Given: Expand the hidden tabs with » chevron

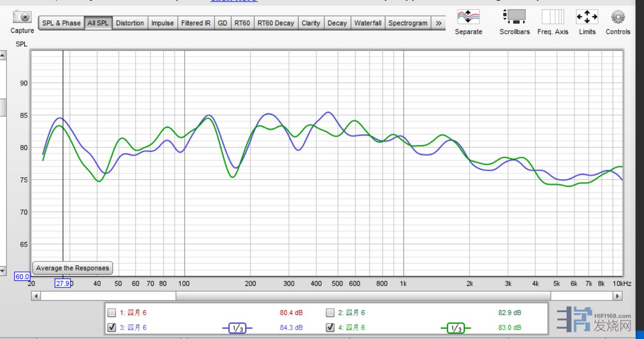Looking at the screenshot, I should [438, 23].
